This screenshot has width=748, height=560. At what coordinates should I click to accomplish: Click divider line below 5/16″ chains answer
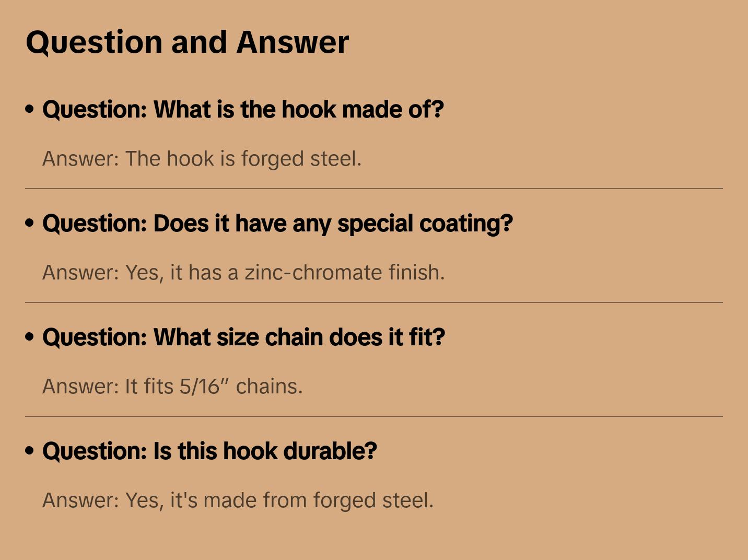point(373,416)
